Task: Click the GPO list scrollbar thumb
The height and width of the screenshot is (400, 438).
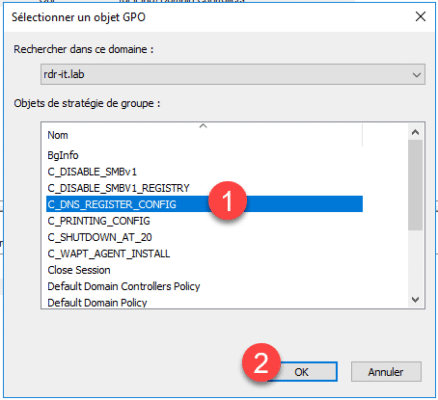Action: pos(415,185)
